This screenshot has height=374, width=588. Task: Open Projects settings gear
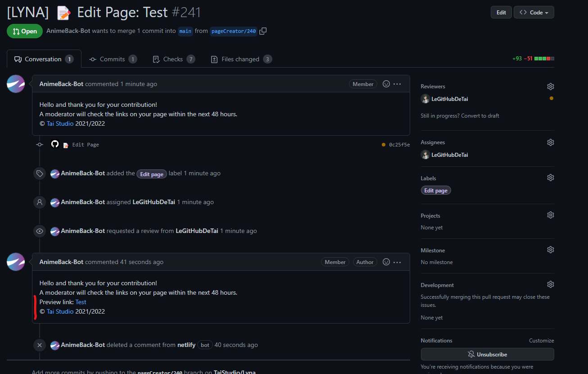550,215
